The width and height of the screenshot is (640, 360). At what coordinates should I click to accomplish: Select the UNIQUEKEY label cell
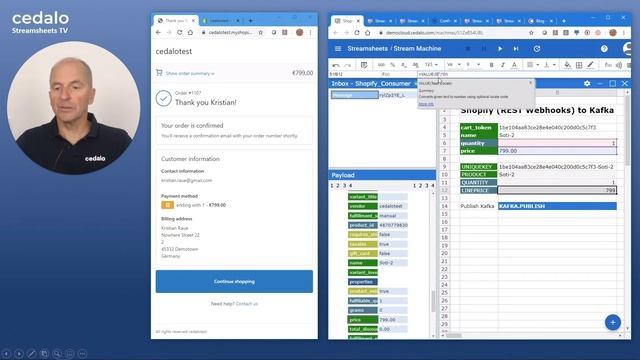click(478, 167)
